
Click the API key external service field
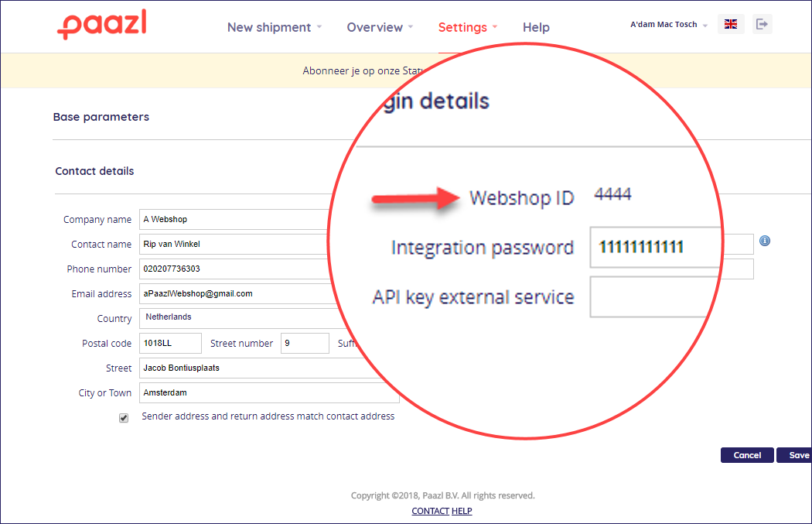(x=653, y=296)
